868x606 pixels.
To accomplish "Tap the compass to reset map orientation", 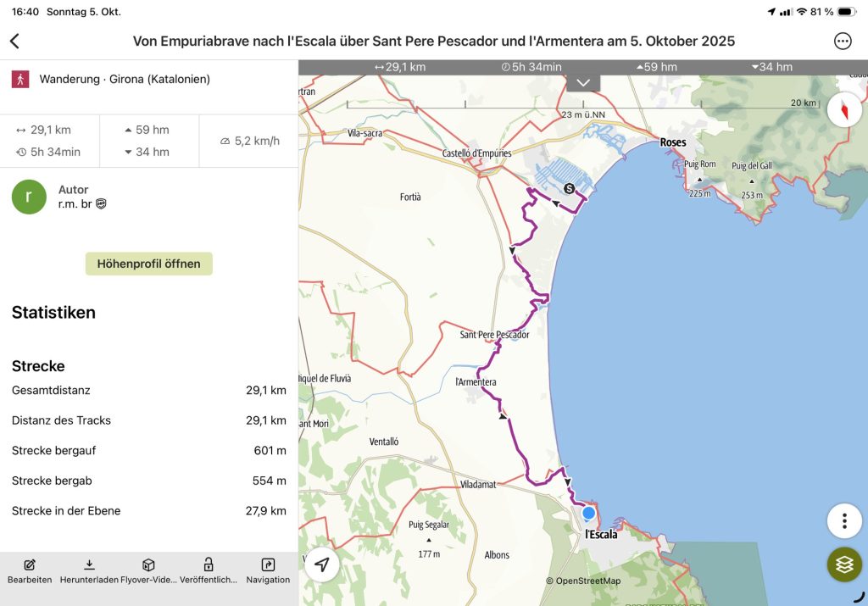I will point(843,110).
